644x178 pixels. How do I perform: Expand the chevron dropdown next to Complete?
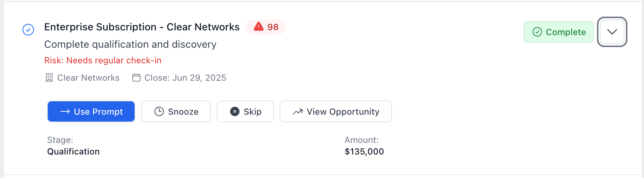[x=612, y=32]
